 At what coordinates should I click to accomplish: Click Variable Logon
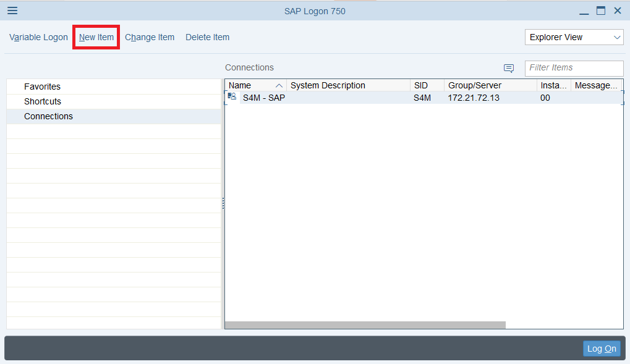click(38, 37)
